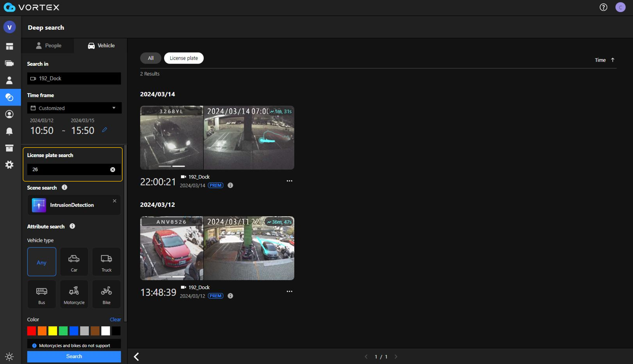Pick the red color swatch

click(31, 330)
